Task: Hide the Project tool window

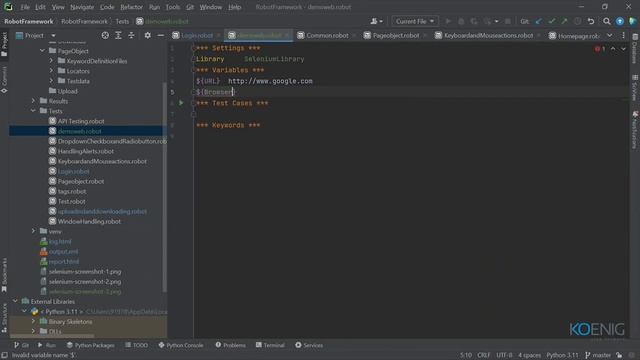Action: click(x=160, y=36)
